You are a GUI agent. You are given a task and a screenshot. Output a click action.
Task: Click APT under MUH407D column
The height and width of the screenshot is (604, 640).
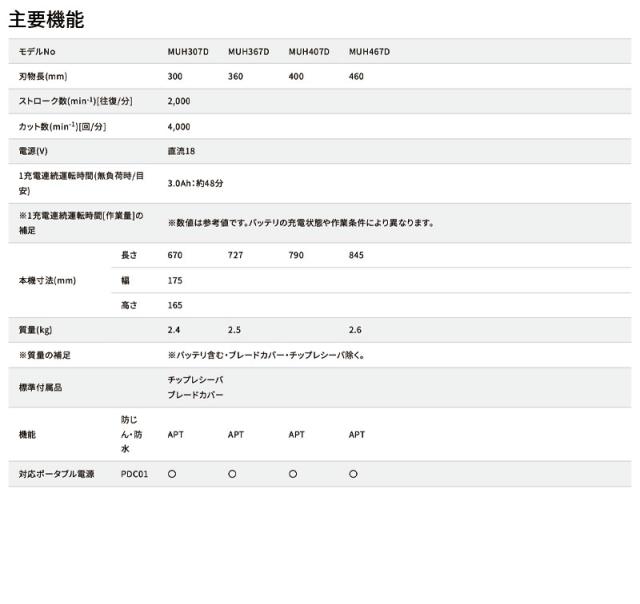coord(297,435)
